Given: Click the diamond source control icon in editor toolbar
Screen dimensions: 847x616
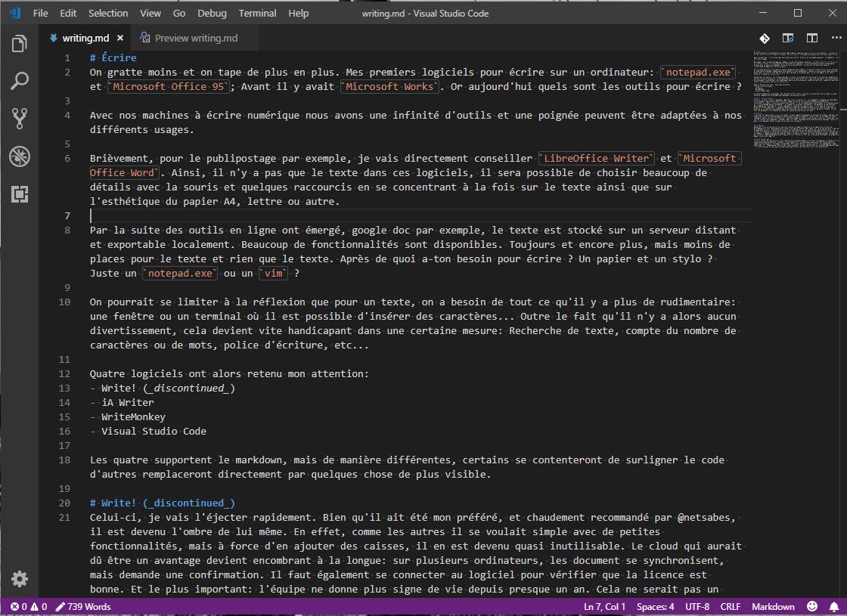Looking at the screenshot, I should (765, 38).
